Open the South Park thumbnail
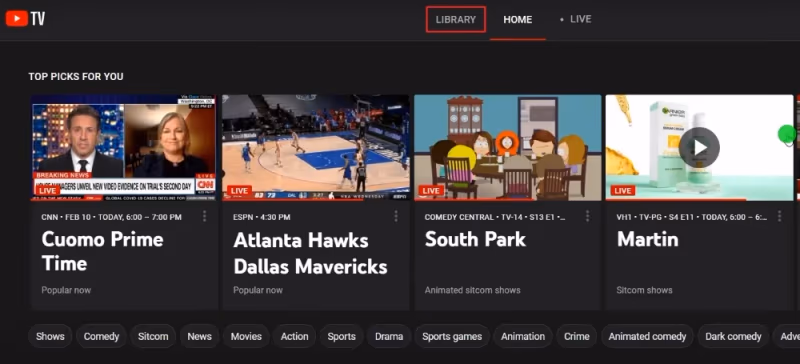Screen dimensions: 800x364 point(508,147)
